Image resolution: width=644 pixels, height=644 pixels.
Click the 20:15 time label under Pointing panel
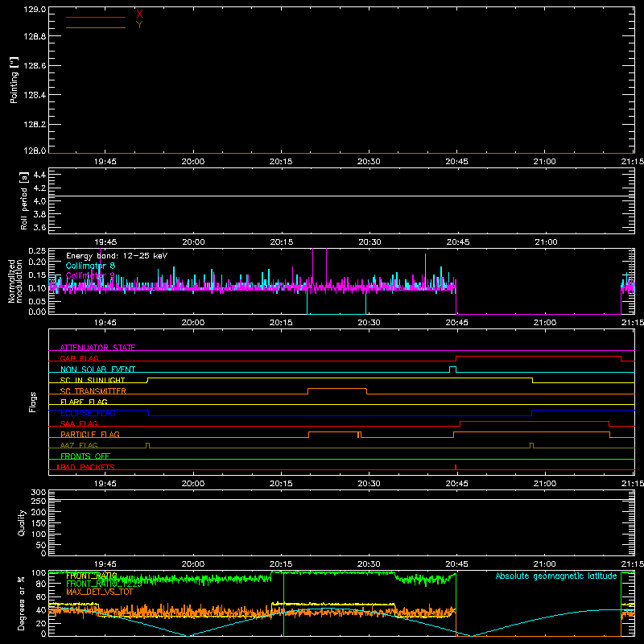[281, 162]
